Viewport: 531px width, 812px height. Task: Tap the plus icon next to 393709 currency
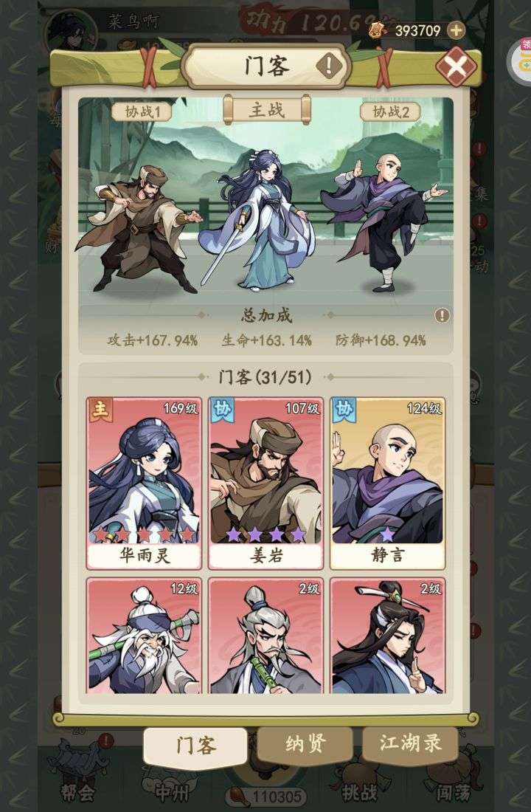[x=456, y=30]
